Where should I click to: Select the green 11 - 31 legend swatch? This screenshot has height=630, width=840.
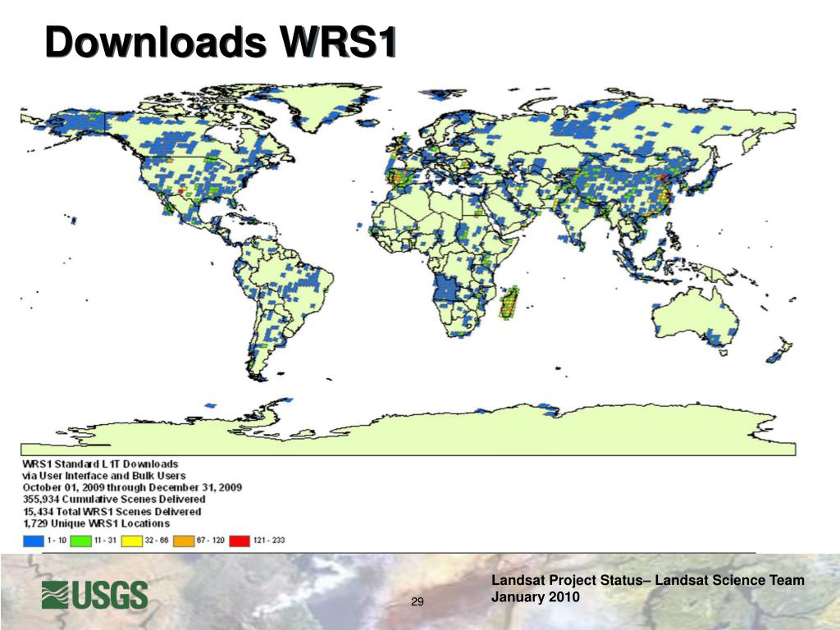(81, 541)
